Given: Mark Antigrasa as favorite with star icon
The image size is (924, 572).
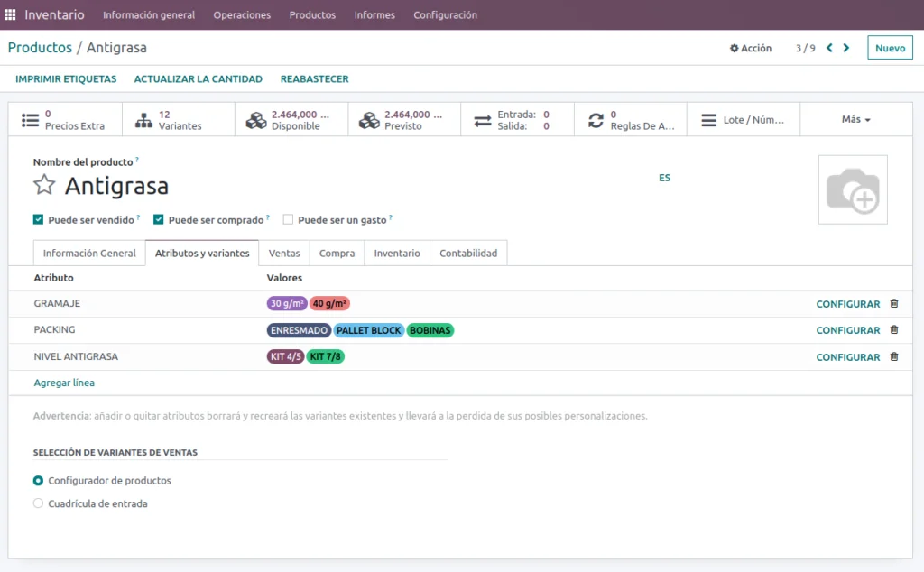Looking at the screenshot, I should point(44,185).
